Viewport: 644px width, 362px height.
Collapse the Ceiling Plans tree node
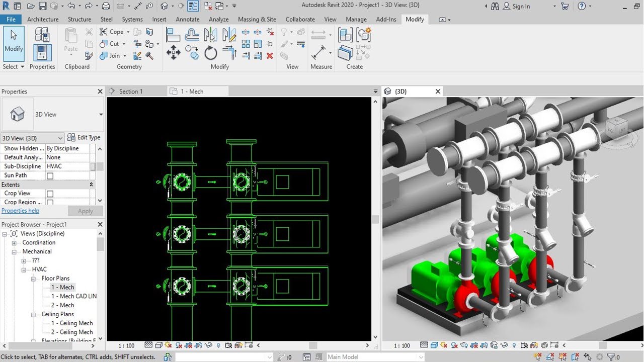33,315
